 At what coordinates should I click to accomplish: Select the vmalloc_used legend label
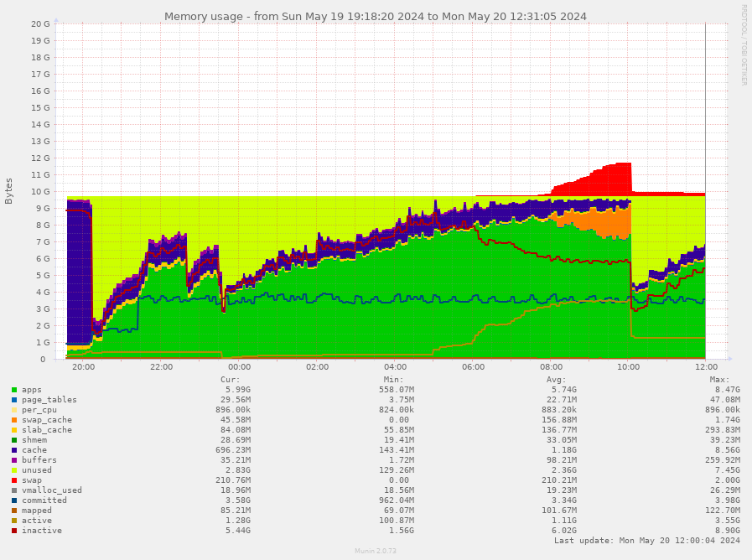pos(51,490)
